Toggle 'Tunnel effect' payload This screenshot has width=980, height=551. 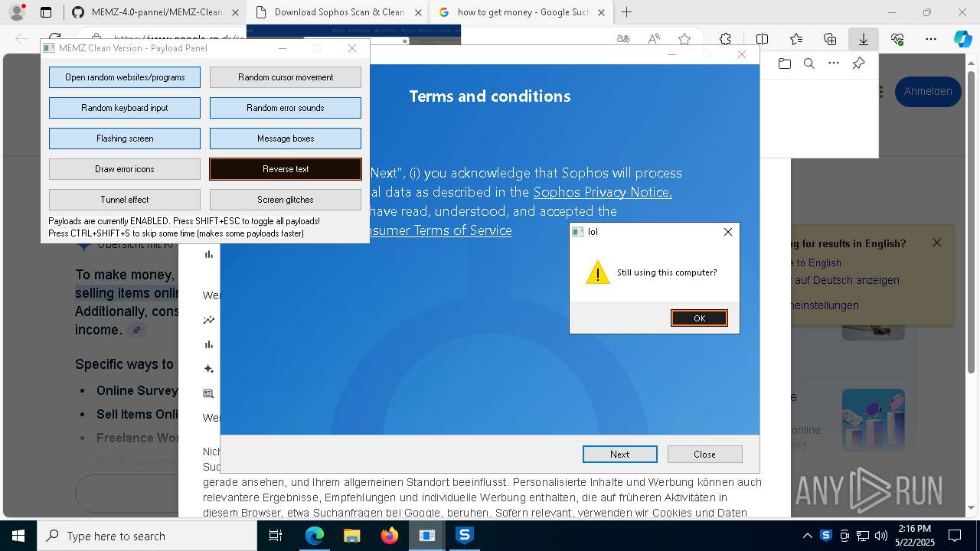125,200
